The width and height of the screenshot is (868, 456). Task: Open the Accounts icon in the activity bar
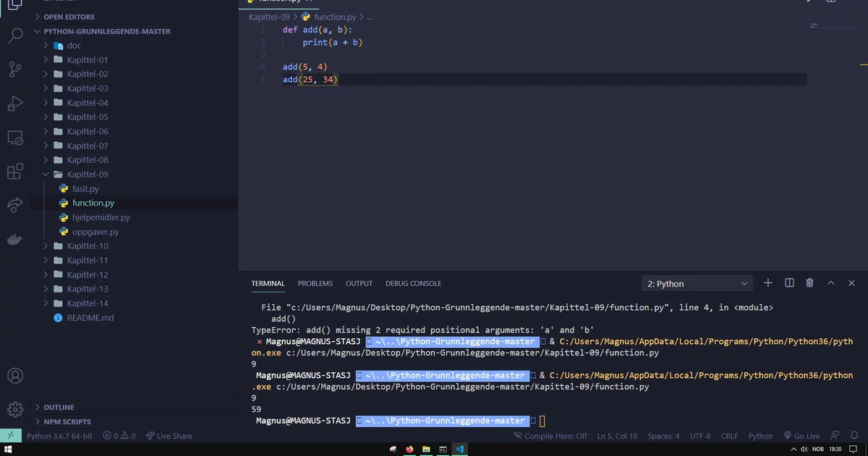coord(14,376)
